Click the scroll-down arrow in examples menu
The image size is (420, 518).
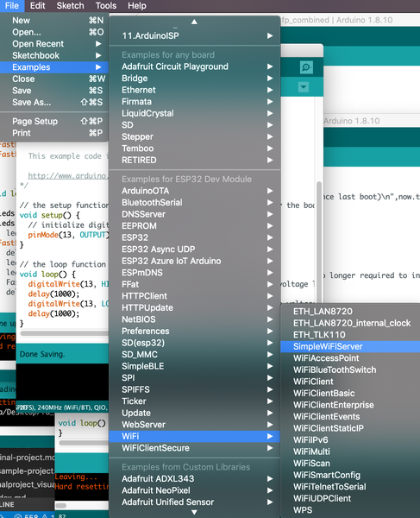pos(194,512)
